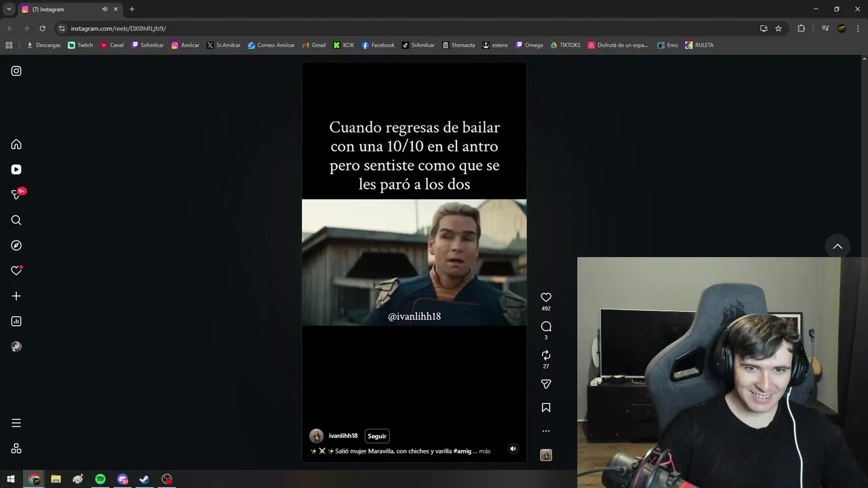Expand caption with más
Viewport: 868px width, 488px height.
484,451
